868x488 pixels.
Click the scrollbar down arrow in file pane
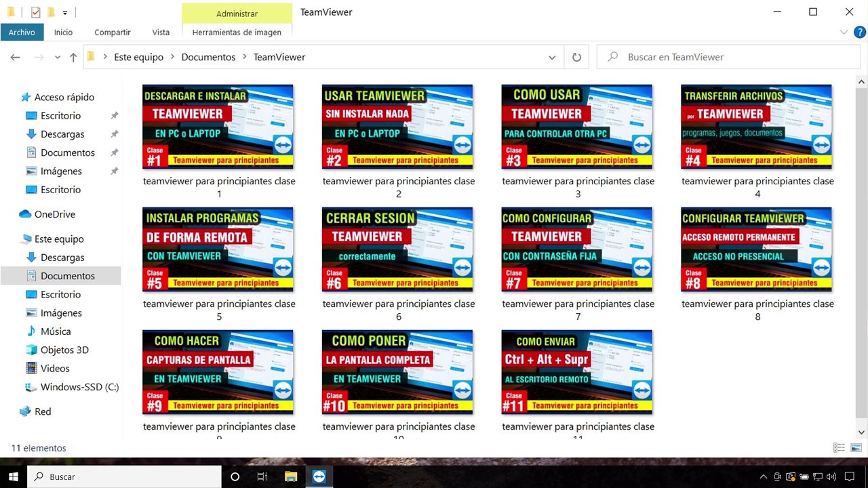coord(862,432)
